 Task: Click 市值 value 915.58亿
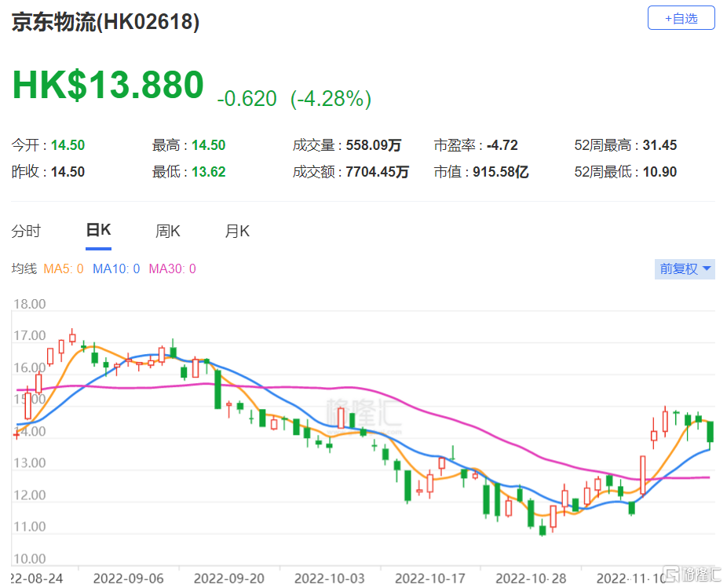click(501, 172)
